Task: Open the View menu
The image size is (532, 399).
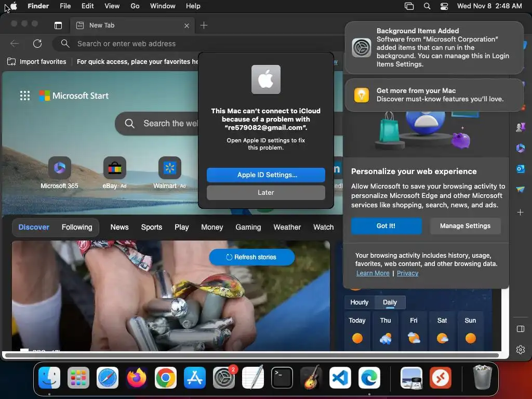Action: click(112, 6)
